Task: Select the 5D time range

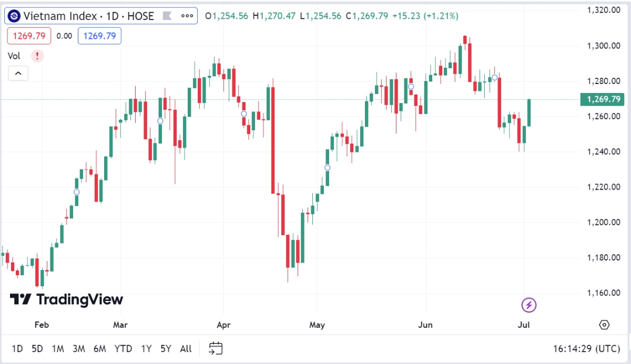Action: (x=37, y=348)
